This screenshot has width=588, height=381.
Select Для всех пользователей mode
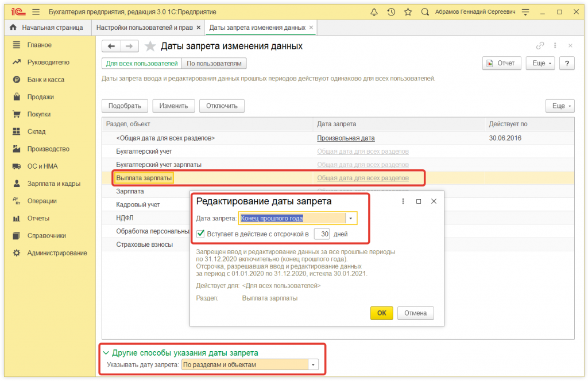pyautogui.click(x=142, y=63)
